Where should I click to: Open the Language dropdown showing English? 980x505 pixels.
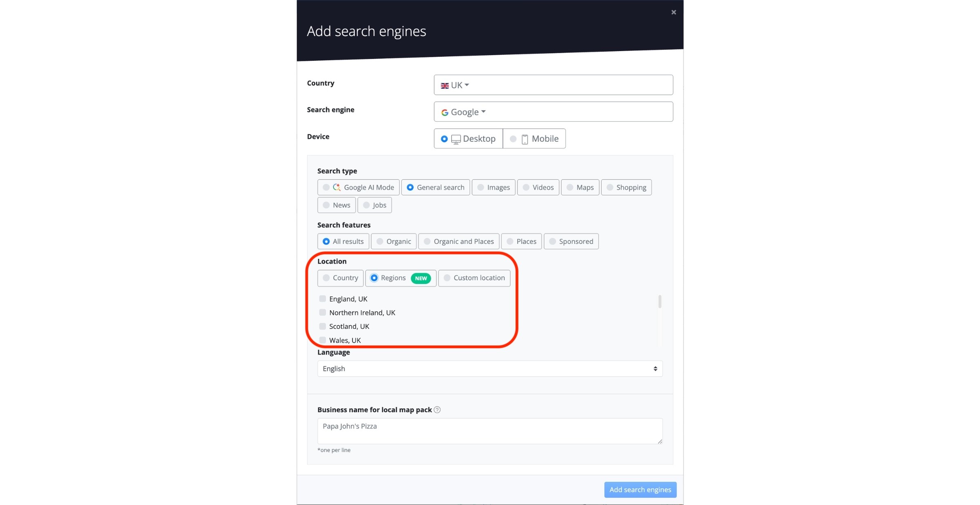pos(490,369)
